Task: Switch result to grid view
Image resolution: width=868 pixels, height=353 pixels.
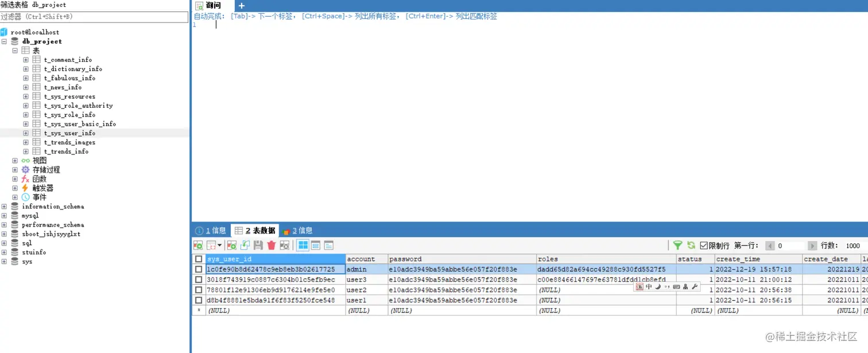Action: point(303,245)
